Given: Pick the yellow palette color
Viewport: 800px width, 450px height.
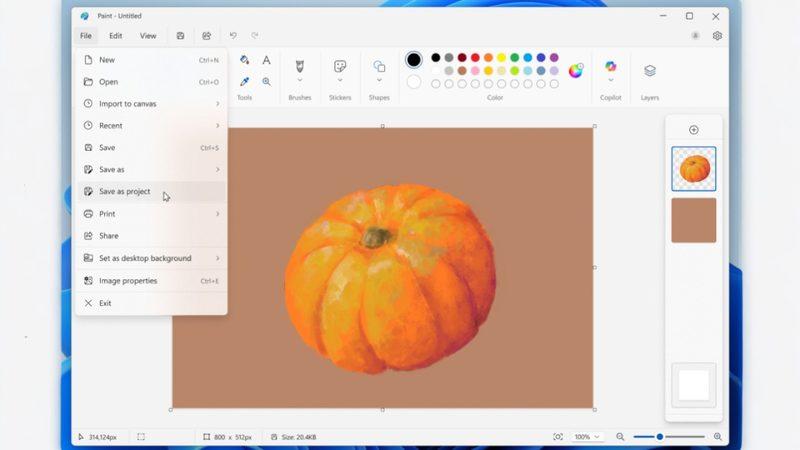Looking at the screenshot, I should click(x=502, y=58).
